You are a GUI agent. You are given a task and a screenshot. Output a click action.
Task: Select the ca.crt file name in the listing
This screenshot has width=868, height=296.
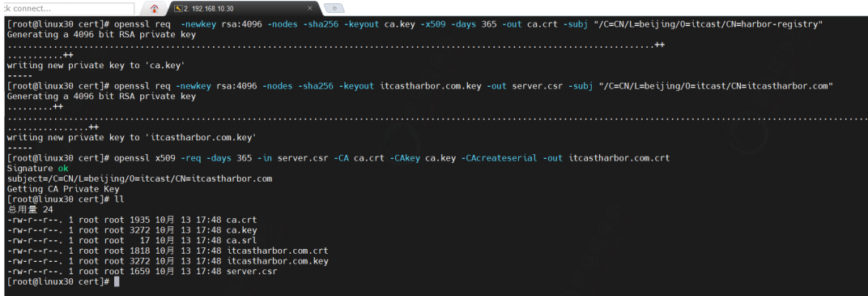point(241,220)
